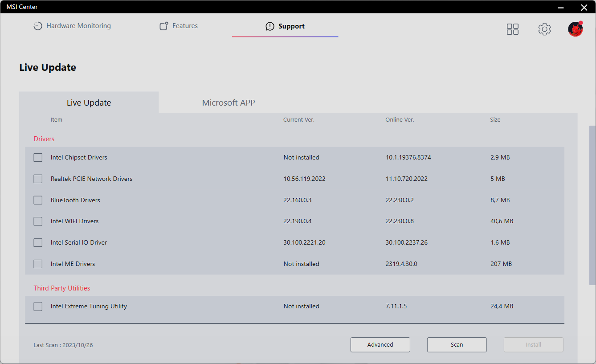Open the Microsoft APP tab
This screenshot has width=596, height=364.
pyautogui.click(x=229, y=102)
